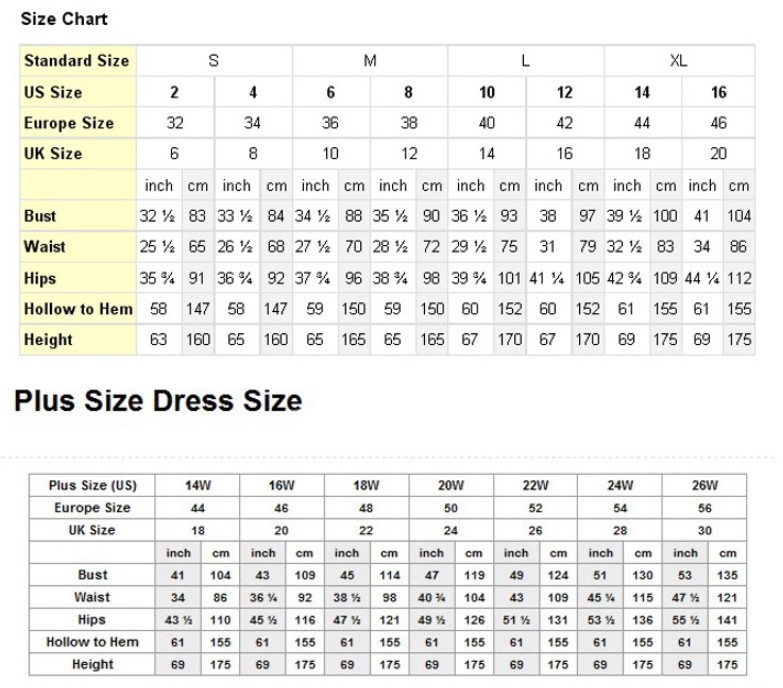Click the 20W plus size column header

coord(451,485)
